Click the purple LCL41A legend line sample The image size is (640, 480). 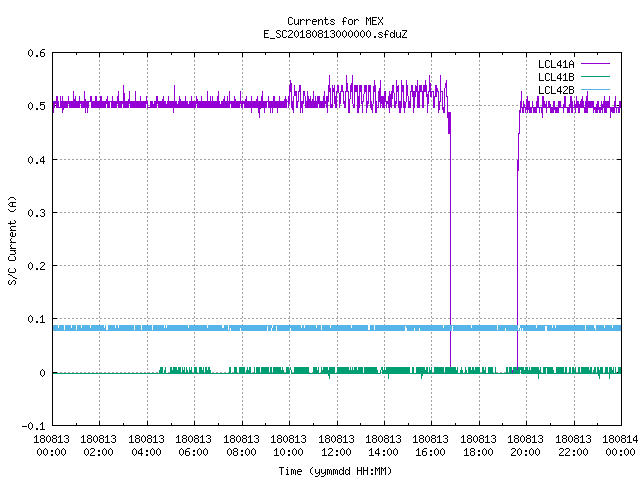coord(596,64)
